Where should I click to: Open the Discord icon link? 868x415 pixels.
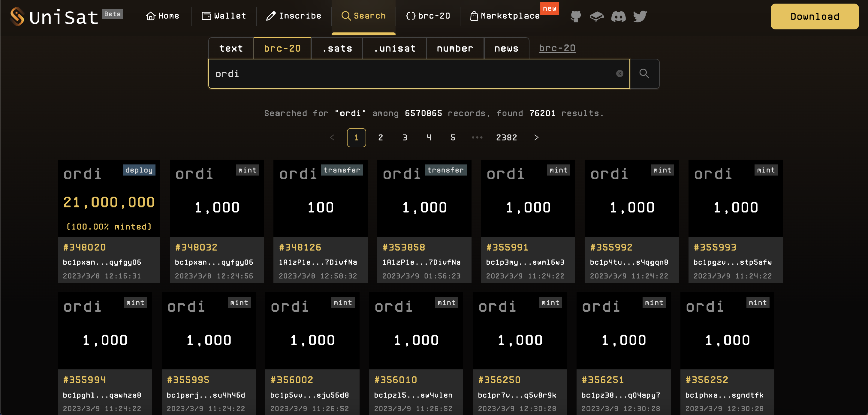619,16
